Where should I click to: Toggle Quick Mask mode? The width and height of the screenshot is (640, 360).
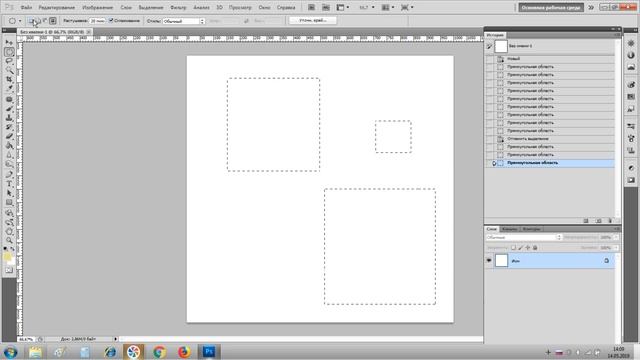(x=9, y=270)
